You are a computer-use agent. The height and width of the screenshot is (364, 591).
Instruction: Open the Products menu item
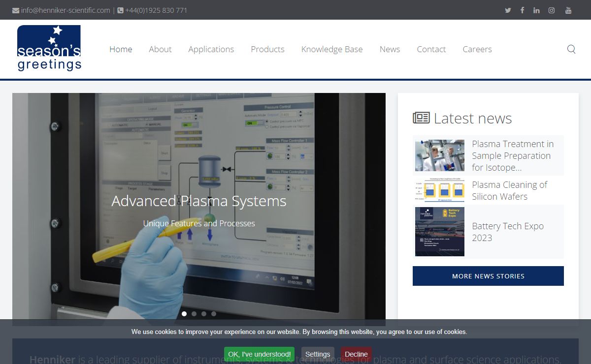[267, 49]
